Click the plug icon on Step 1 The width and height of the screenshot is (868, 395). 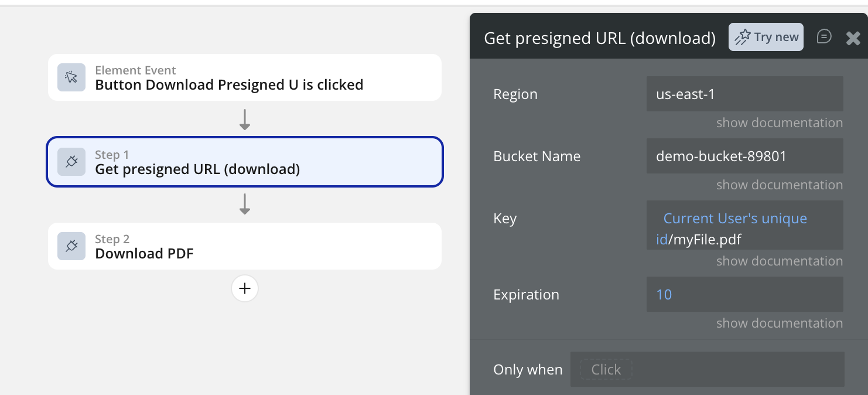(71, 162)
